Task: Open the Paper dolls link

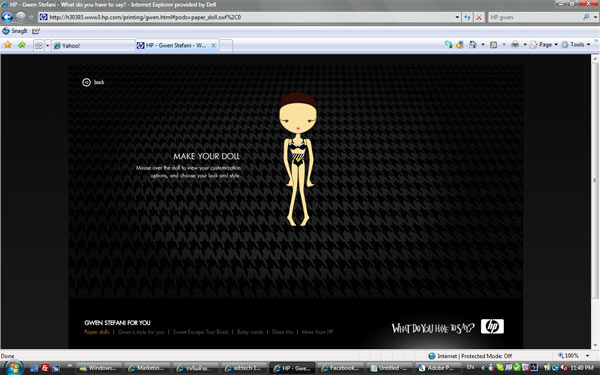Action: [x=97, y=332]
